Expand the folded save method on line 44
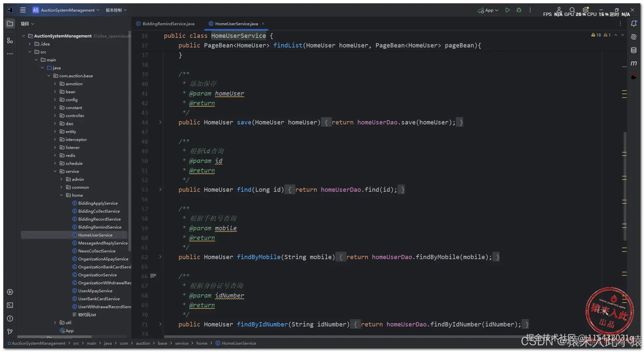This screenshot has height=352, width=644. [x=160, y=122]
